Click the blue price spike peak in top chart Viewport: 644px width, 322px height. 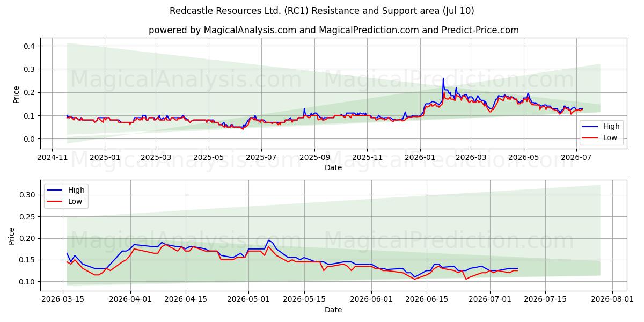coord(443,79)
